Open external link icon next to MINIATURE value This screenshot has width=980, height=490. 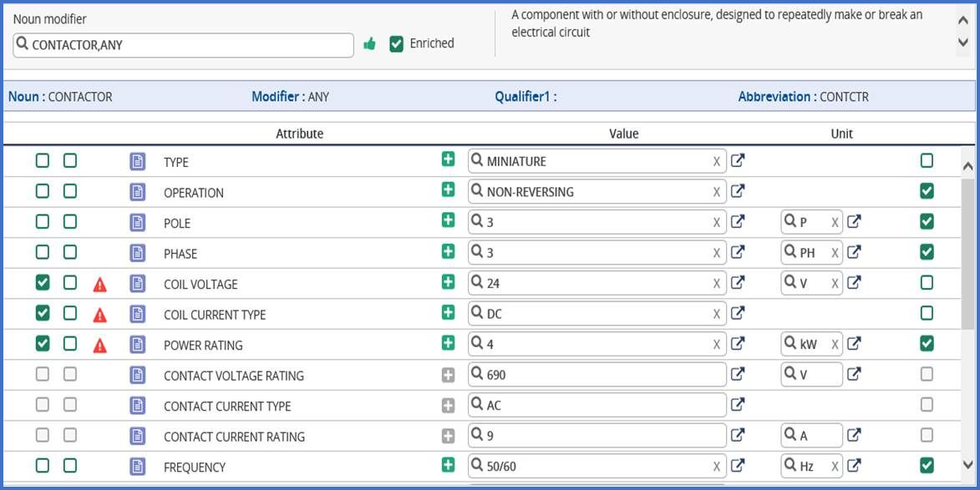coord(738,161)
